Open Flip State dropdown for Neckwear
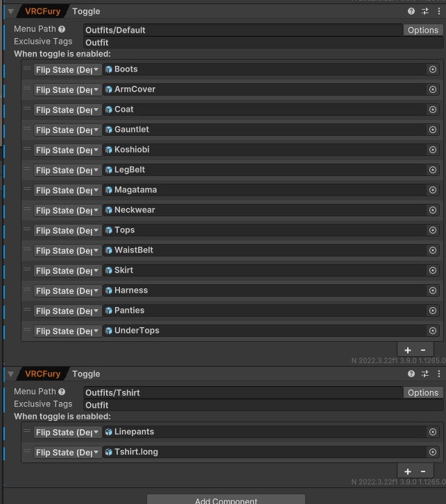Image resolution: width=446 pixels, height=504 pixels. point(68,211)
